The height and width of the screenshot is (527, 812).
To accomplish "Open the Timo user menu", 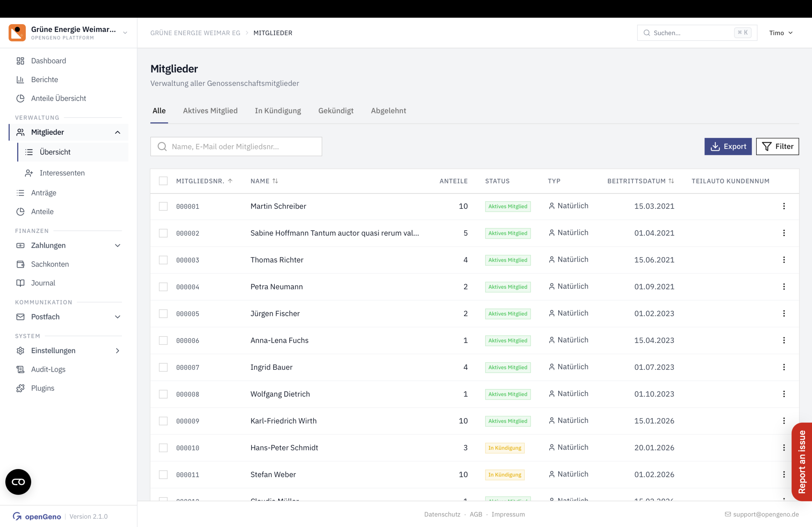I will tap(781, 33).
